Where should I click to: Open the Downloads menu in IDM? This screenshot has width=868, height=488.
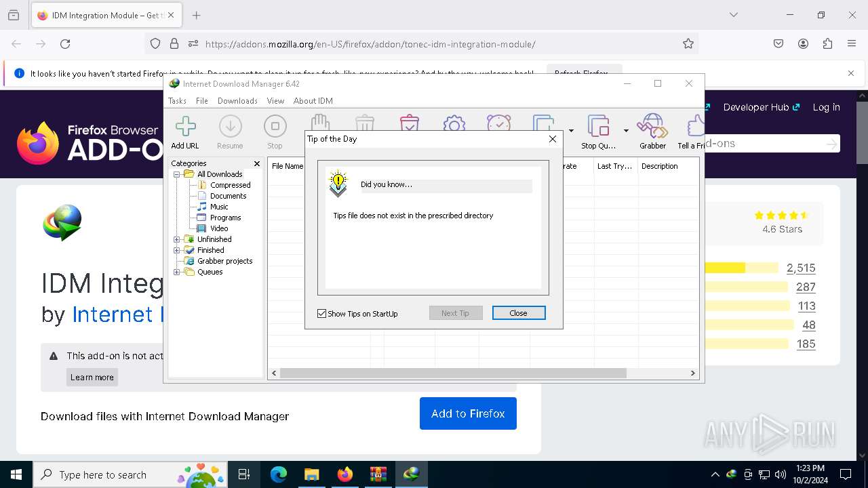pos(237,101)
